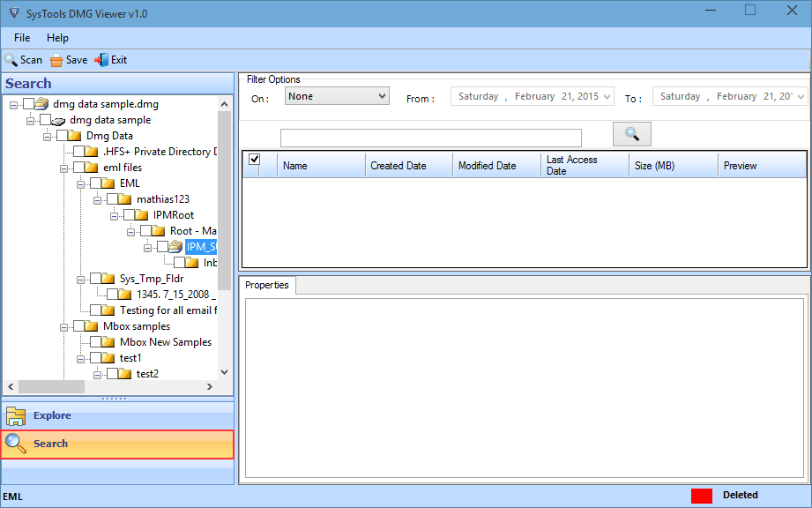Click the dmg data sample drive icon
The height and width of the screenshot is (508, 812).
(58, 121)
